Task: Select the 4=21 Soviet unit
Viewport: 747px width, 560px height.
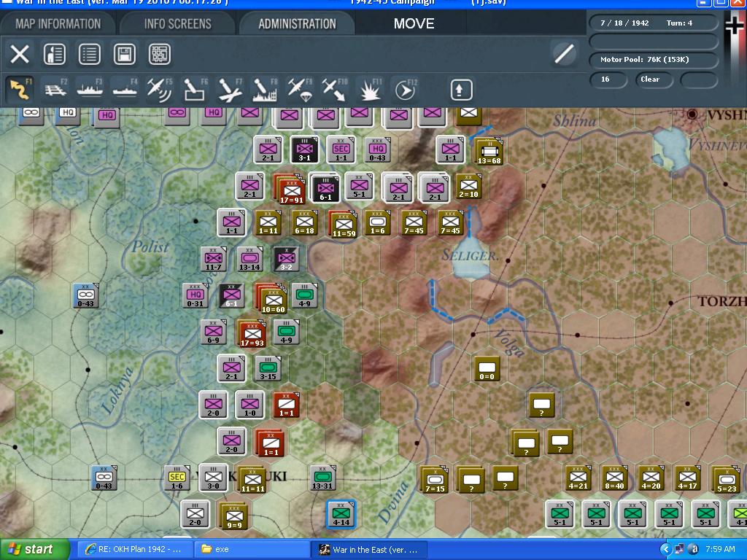Action: click(x=578, y=478)
